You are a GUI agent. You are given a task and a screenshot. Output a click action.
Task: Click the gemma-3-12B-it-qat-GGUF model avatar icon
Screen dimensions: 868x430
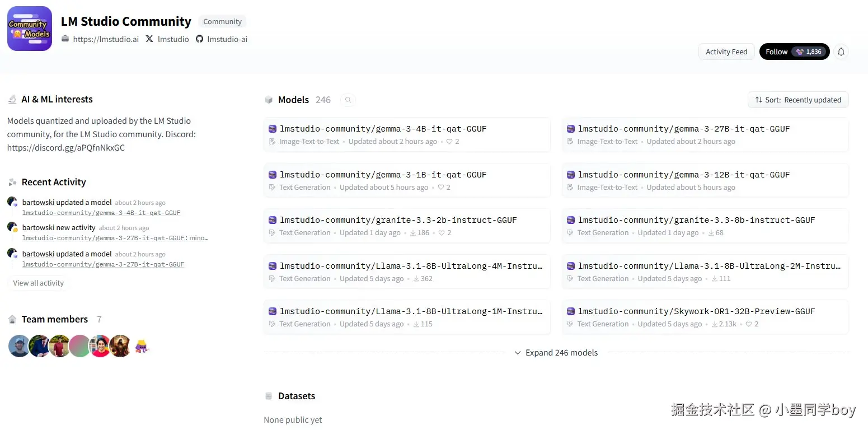coord(571,175)
